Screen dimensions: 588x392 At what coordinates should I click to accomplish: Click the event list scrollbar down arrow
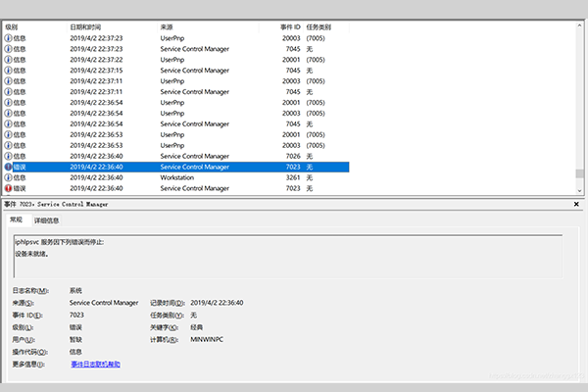point(580,190)
